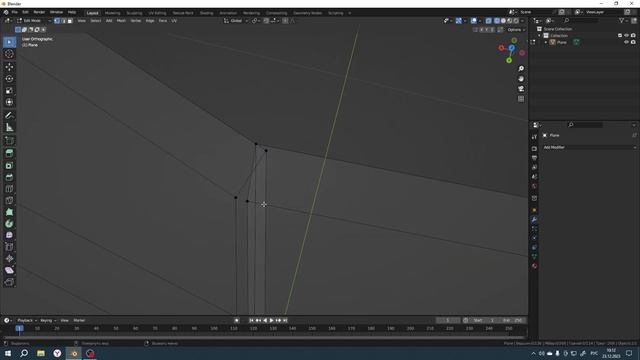Switch orthographic/perspective grid icon in viewport

[x=521, y=99]
